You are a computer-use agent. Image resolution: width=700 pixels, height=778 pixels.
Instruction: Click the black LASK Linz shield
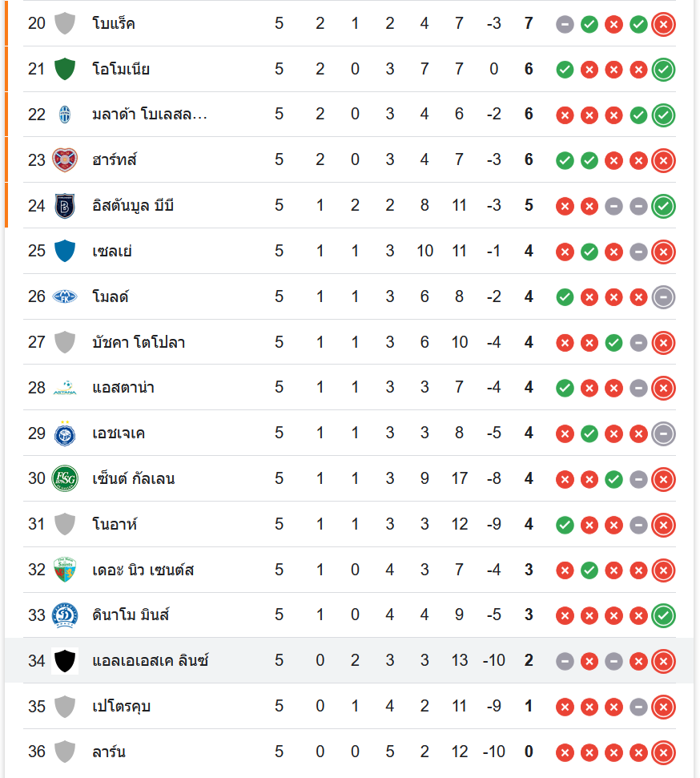pos(64,661)
